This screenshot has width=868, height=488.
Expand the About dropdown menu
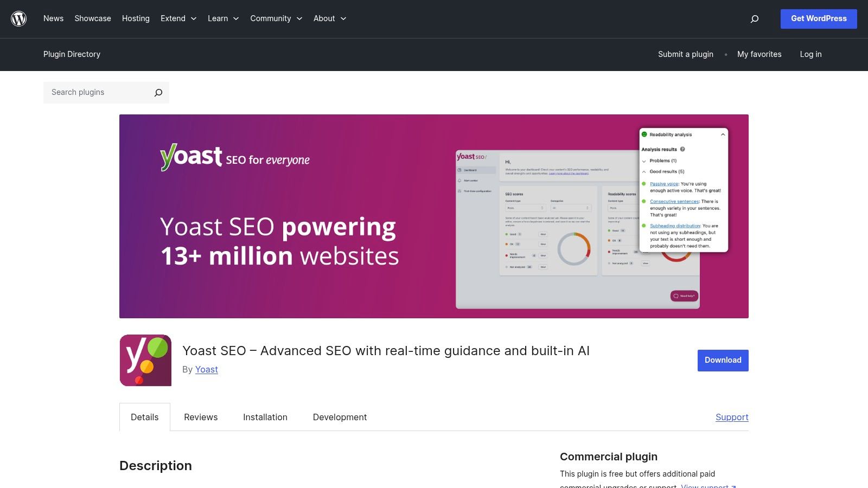coord(329,18)
